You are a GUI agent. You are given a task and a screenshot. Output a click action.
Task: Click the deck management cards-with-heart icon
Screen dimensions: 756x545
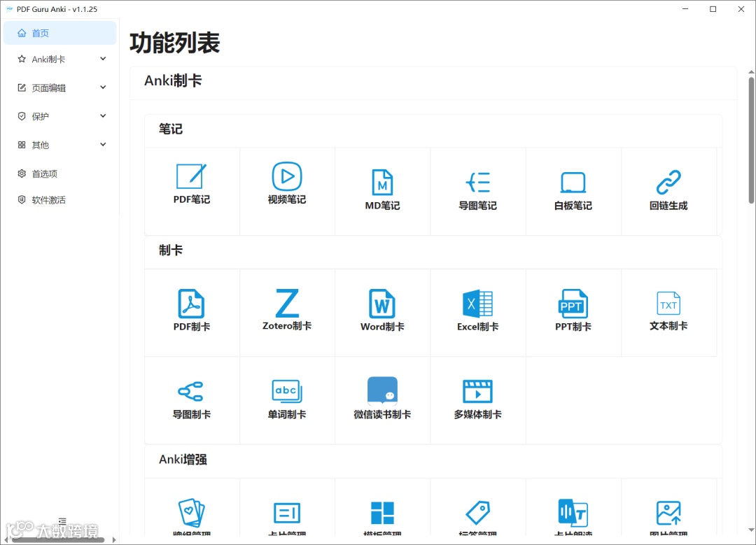(191, 513)
